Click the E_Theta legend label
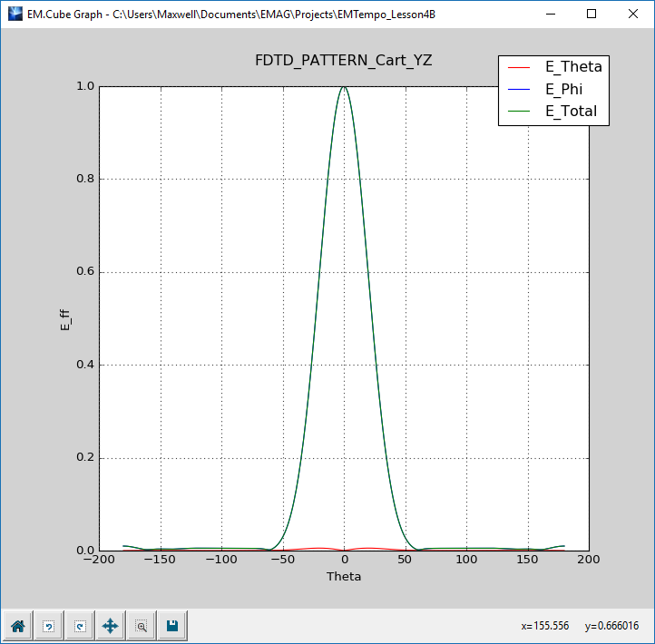Viewport: 655px width, 644px height. pos(572,66)
